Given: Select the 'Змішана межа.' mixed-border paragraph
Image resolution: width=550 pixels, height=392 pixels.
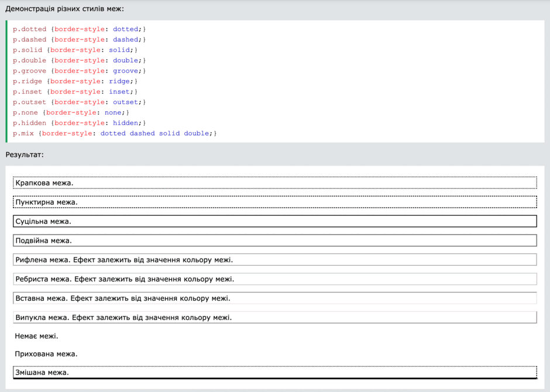Looking at the screenshot, I should tap(274, 372).
